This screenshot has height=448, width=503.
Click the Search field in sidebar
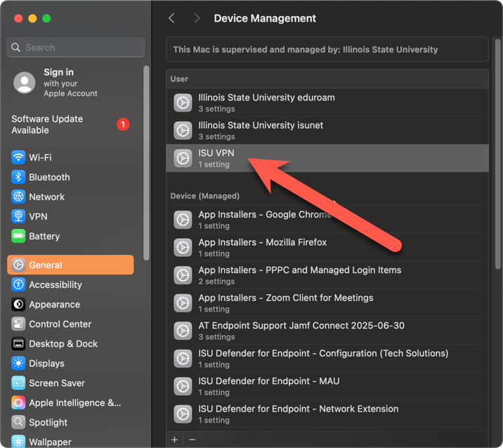[x=76, y=47]
